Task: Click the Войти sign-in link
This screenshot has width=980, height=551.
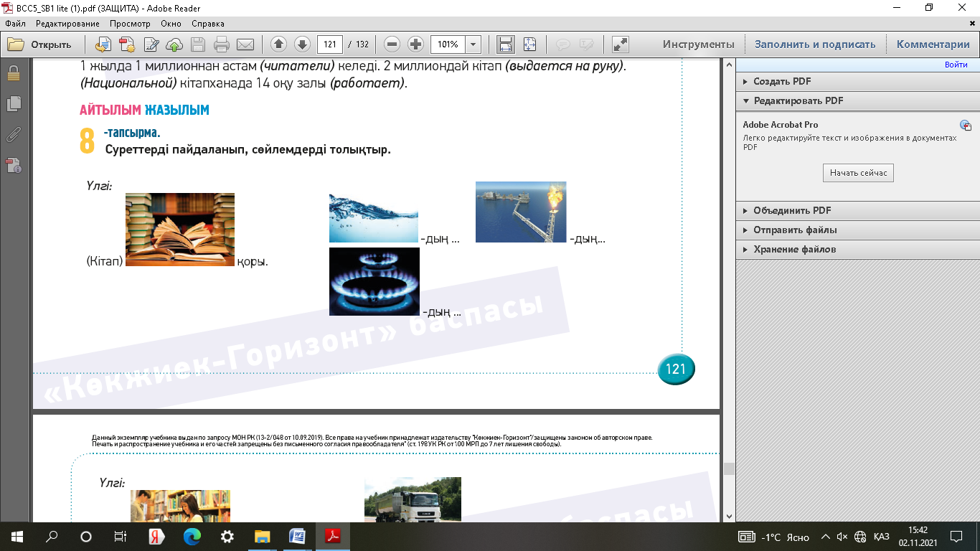Action: tap(956, 65)
